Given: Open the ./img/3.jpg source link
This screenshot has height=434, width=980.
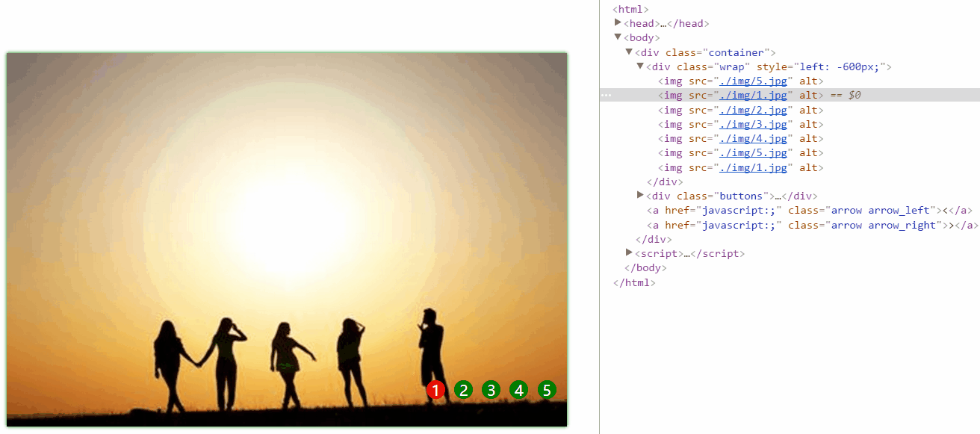Looking at the screenshot, I should 753,124.
